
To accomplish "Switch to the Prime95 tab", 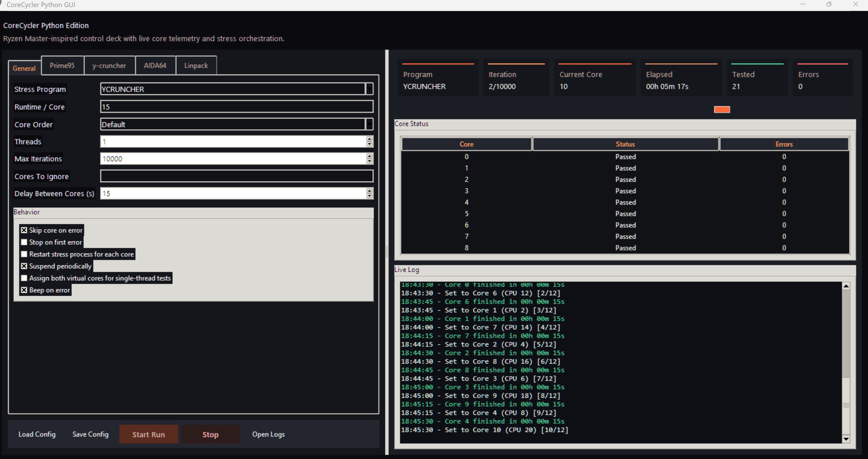I will pos(62,65).
